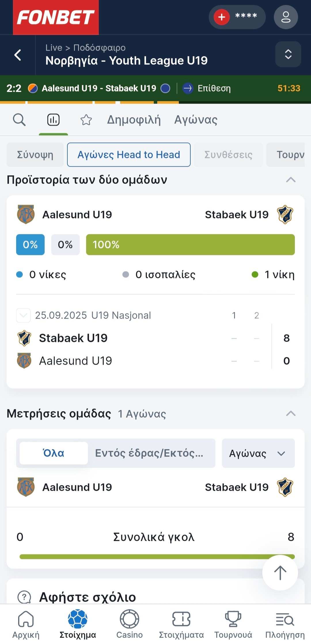Go back with the left arrow
311x644 pixels.
point(18,55)
